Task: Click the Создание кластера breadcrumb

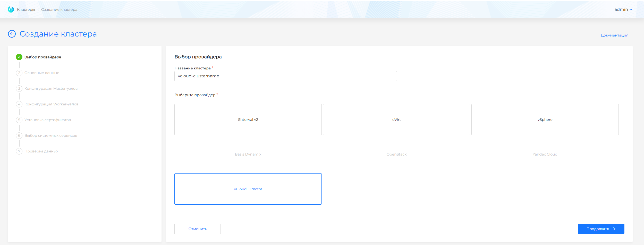Action: tap(59, 10)
